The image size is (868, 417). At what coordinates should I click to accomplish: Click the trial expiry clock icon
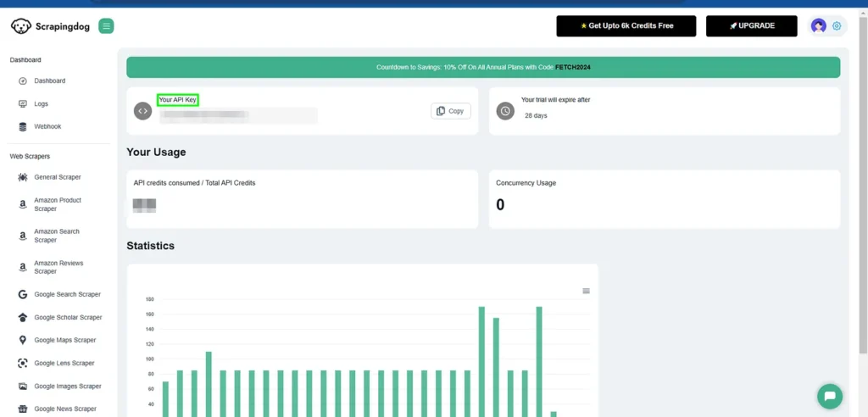coord(505,111)
